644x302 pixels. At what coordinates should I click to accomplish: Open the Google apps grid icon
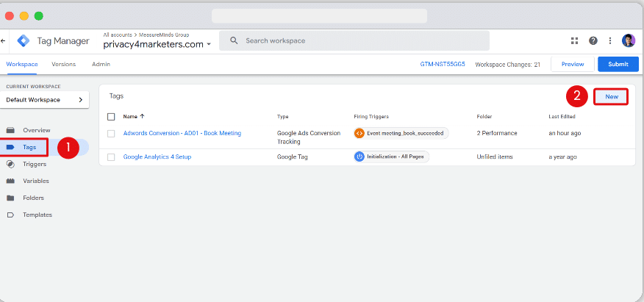[x=575, y=40]
